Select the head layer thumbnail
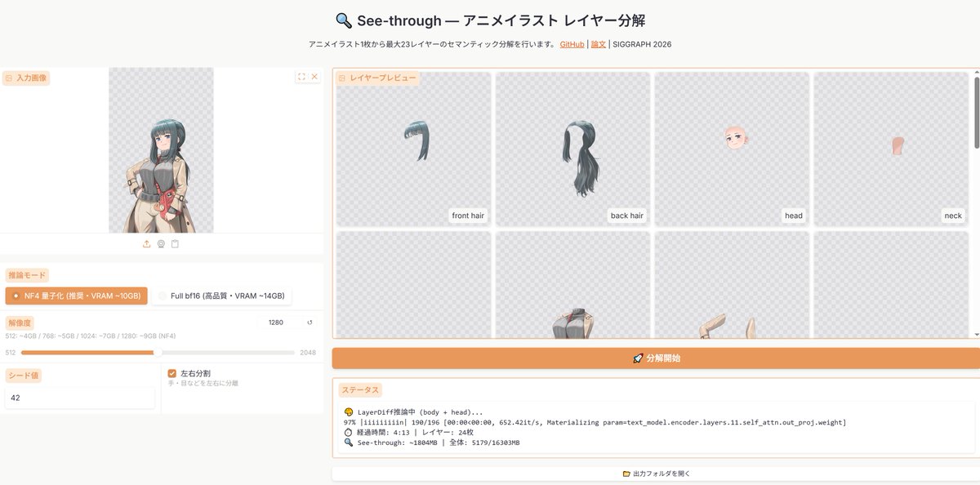This screenshot has height=485, width=980. coord(732,149)
